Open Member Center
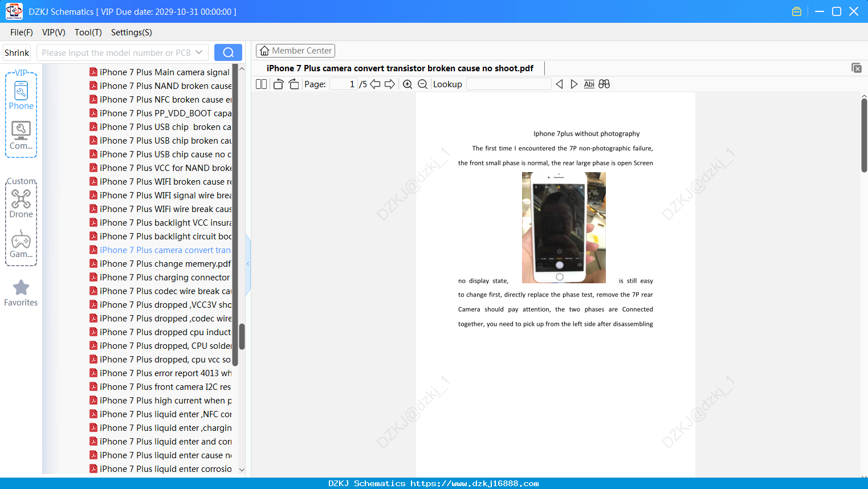 click(x=295, y=51)
